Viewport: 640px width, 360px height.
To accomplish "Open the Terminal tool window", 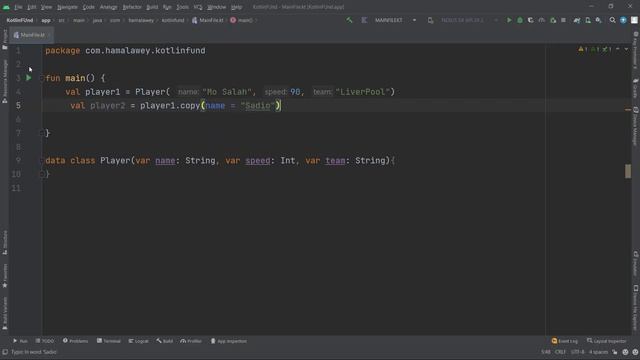I will click(x=109, y=341).
